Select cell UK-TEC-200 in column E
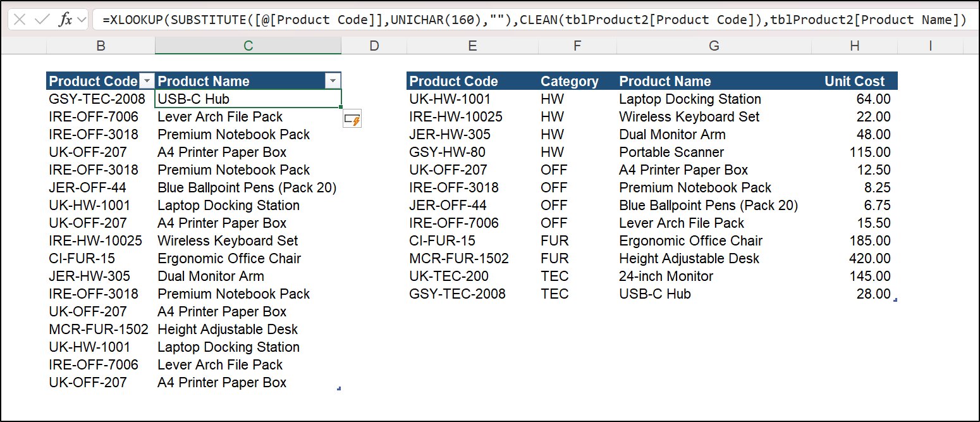This screenshot has height=422, width=980. (x=472, y=276)
